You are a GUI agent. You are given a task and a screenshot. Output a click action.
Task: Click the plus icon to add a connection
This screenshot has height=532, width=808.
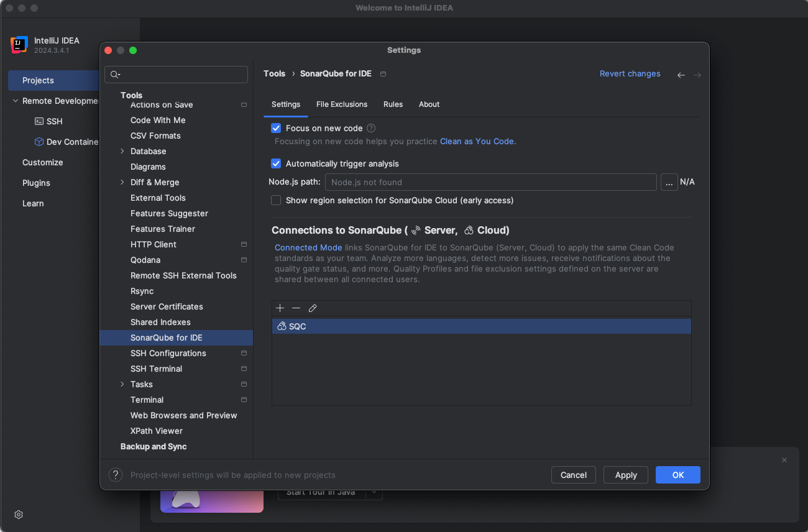pyautogui.click(x=280, y=308)
